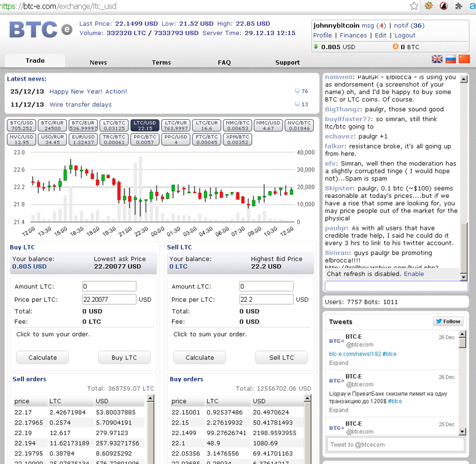Open the Finances link

353,35
